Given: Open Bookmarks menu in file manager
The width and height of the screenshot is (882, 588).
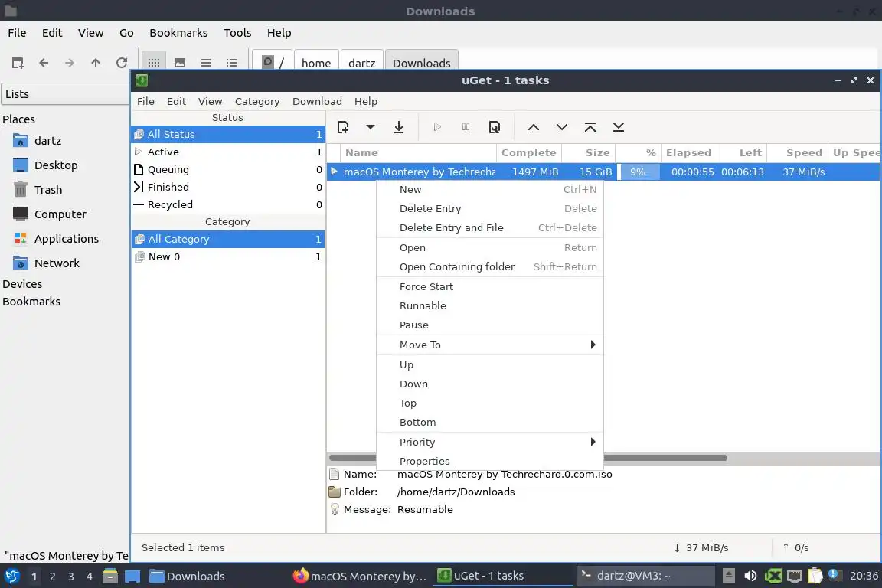Looking at the screenshot, I should tap(178, 33).
